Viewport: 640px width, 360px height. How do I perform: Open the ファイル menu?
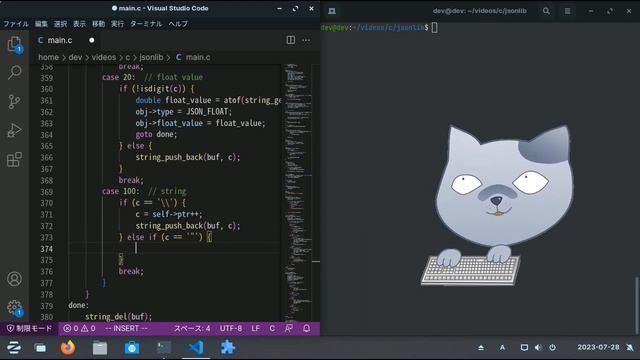16,24
